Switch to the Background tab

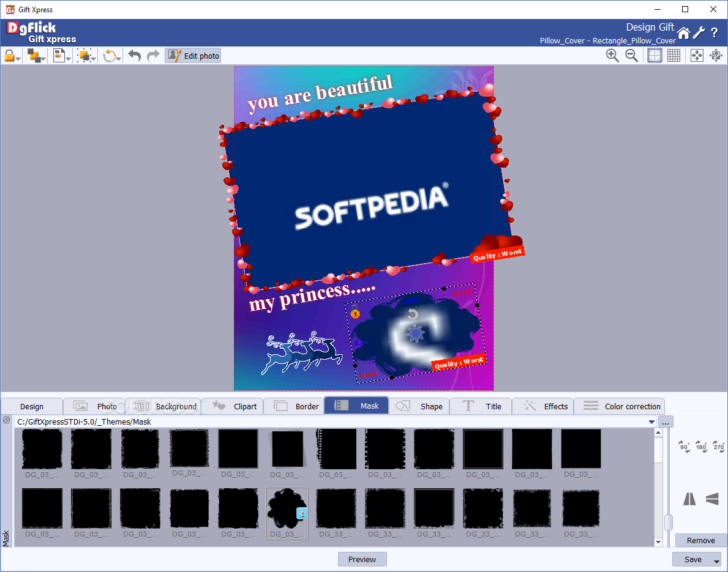click(x=163, y=406)
